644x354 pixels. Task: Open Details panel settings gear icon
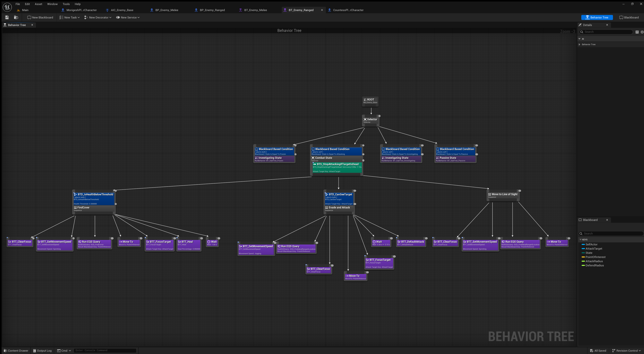point(642,32)
